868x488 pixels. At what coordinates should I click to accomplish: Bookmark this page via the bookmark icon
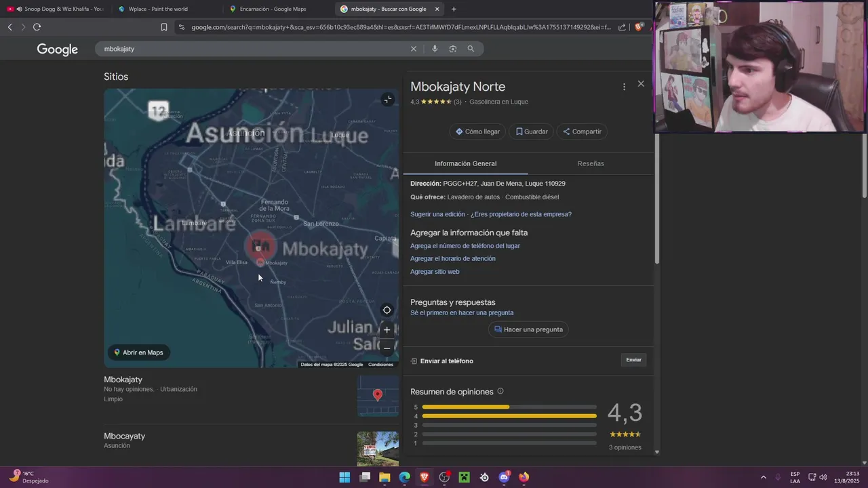164,27
